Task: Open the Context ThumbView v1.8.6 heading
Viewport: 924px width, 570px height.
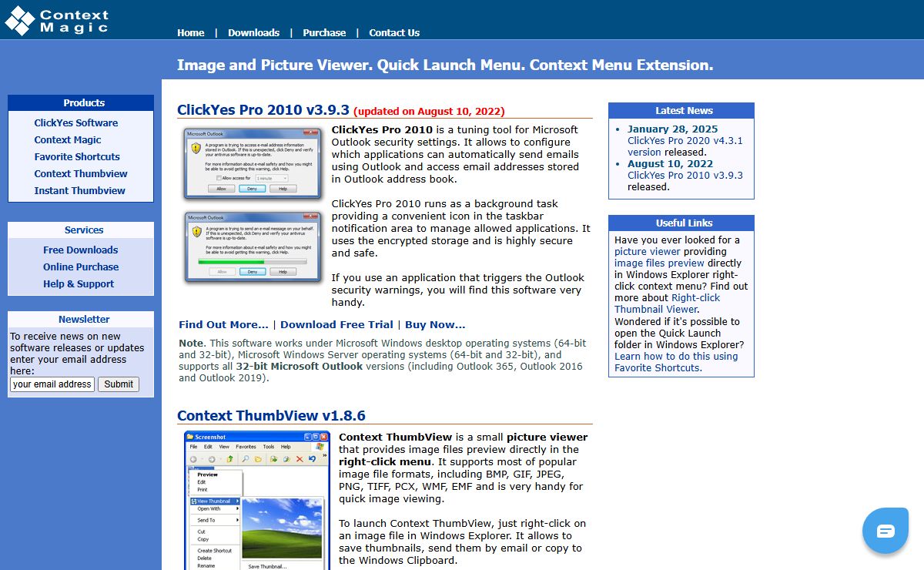Action: (271, 416)
